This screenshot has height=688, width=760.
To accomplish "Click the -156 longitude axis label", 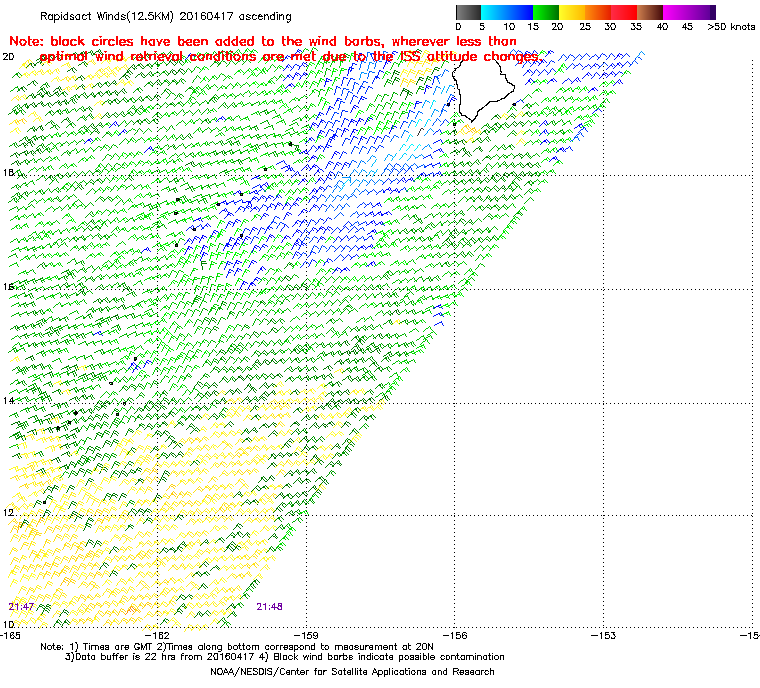I will [455, 635].
